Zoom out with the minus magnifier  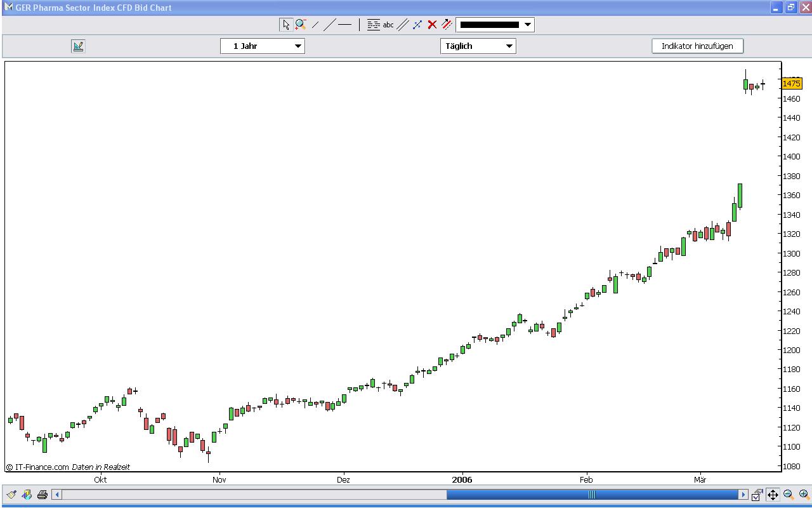789,495
